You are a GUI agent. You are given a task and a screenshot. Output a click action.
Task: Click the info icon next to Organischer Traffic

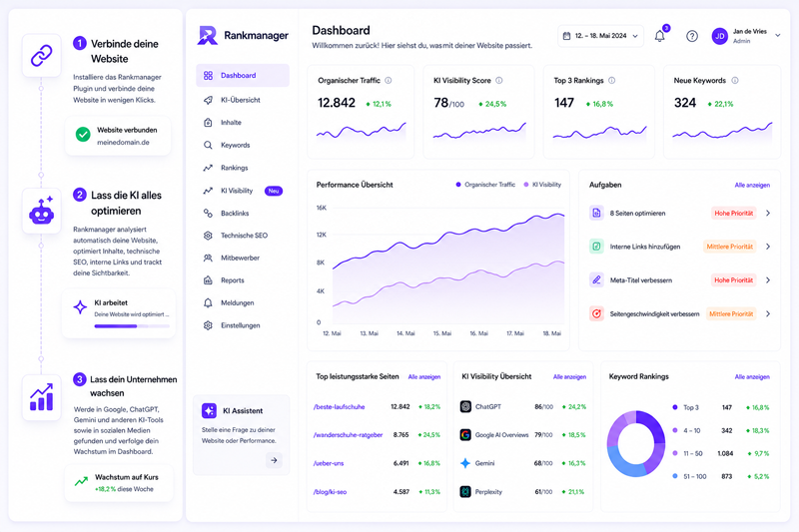(389, 81)
